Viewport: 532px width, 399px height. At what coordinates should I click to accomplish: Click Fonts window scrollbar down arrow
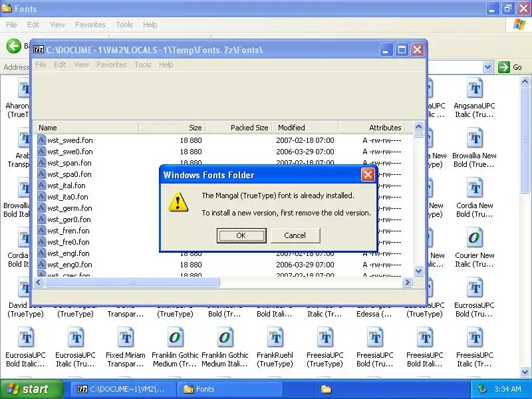tap(525, 372)
